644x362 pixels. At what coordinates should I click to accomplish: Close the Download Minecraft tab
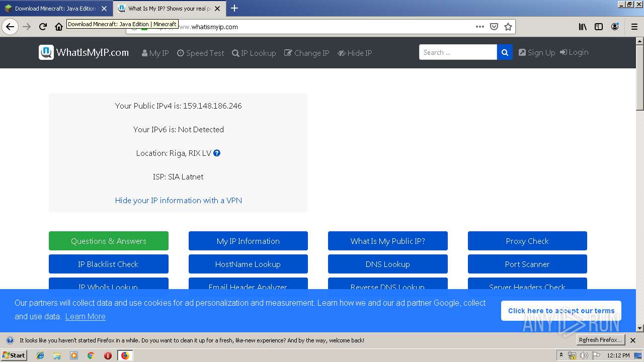tap(104, 9)
